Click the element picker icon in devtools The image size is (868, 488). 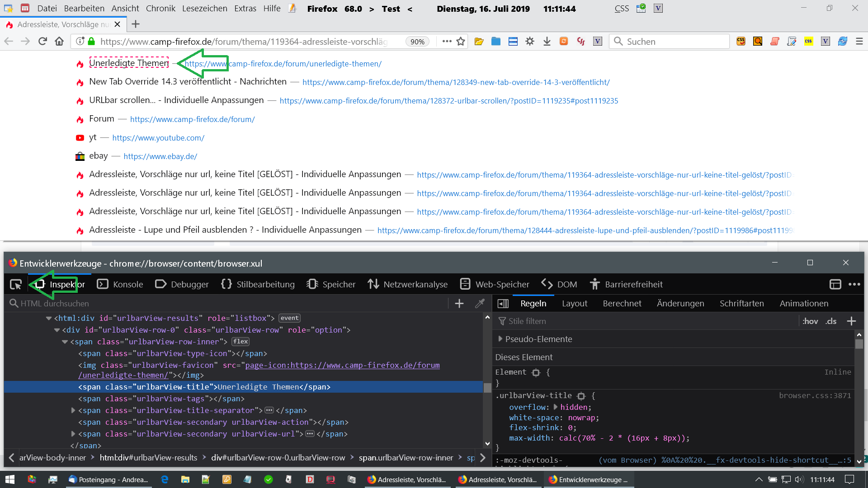click(16, 284)
